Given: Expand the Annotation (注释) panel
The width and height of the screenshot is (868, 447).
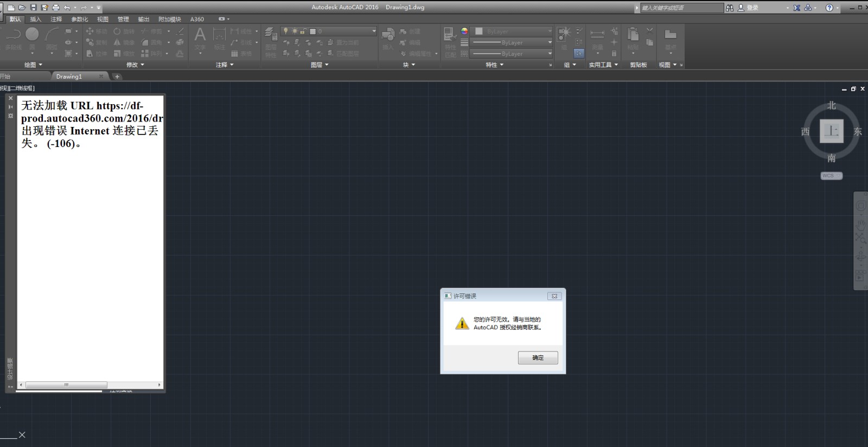Looking at the screenshot, I should (x=225, y=65).
